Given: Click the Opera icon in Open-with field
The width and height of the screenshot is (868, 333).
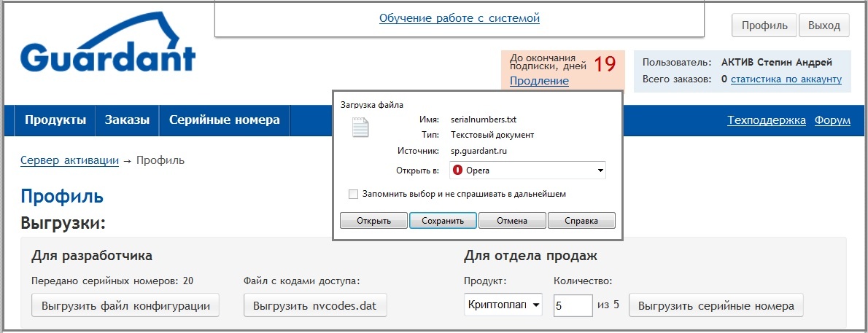Looking at the screenshot, I should point(458,171).
